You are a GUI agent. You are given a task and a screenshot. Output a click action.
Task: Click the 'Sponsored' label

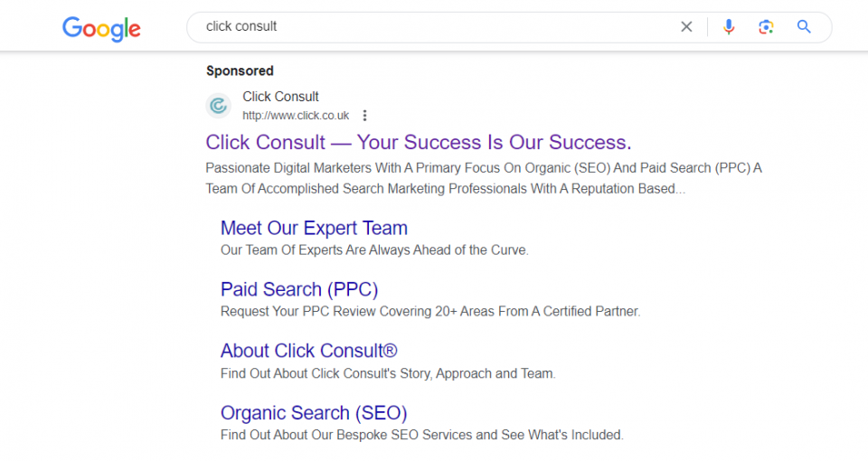coord(240,71)
